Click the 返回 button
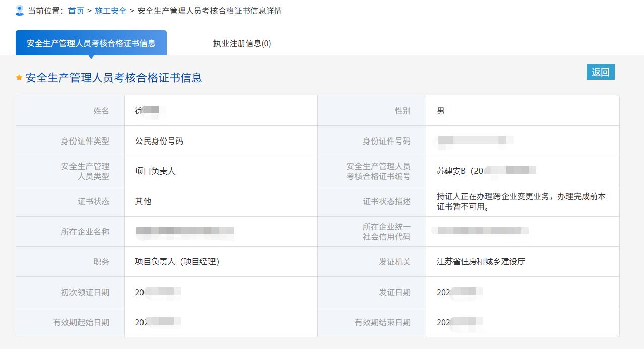644x349 pixels. tap(601, 72)
